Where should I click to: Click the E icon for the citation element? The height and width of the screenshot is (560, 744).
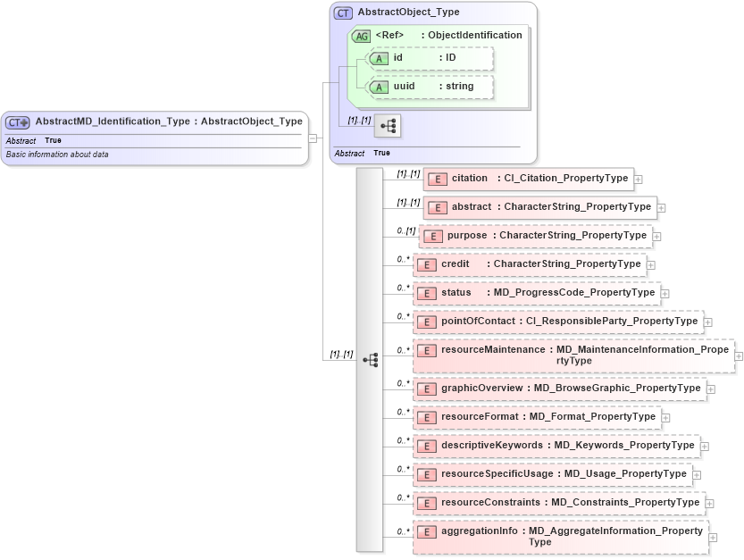point(437,179)
